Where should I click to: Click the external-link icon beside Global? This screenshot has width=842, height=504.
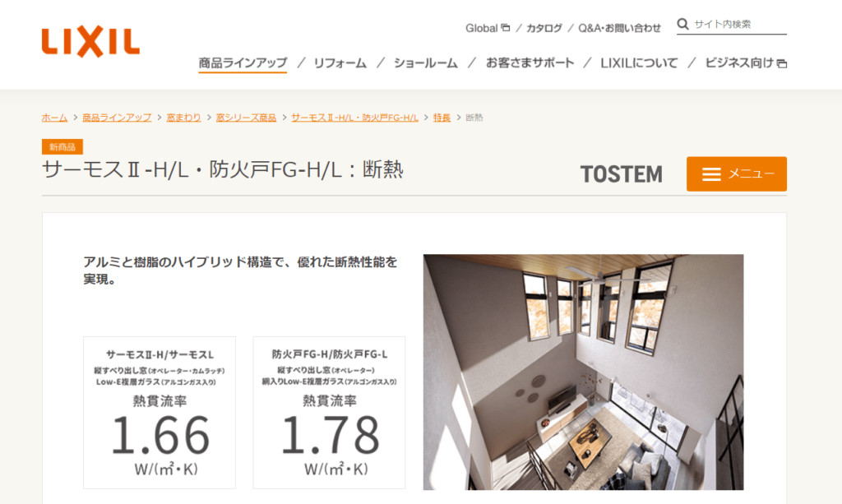506,27
